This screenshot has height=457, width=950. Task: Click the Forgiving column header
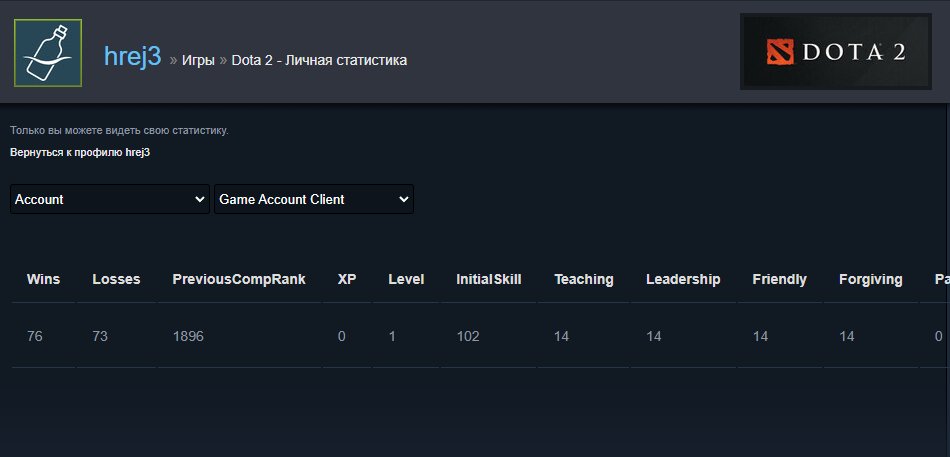(x=871, y=279)
